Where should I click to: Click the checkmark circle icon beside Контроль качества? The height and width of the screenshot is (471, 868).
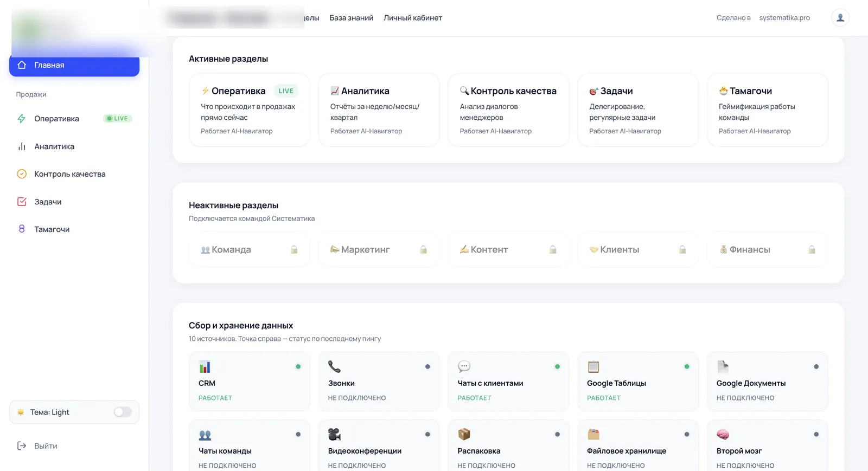pos(22,174)
